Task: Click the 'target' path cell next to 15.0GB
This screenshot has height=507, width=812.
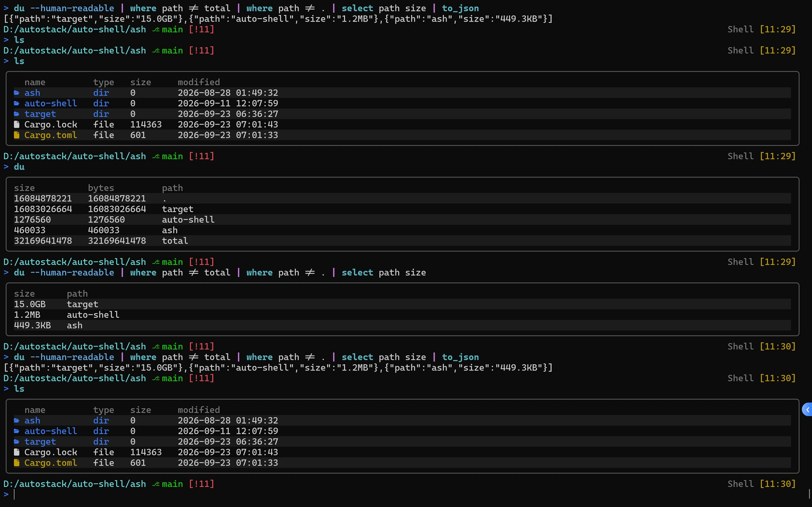Action: (82, 304)
